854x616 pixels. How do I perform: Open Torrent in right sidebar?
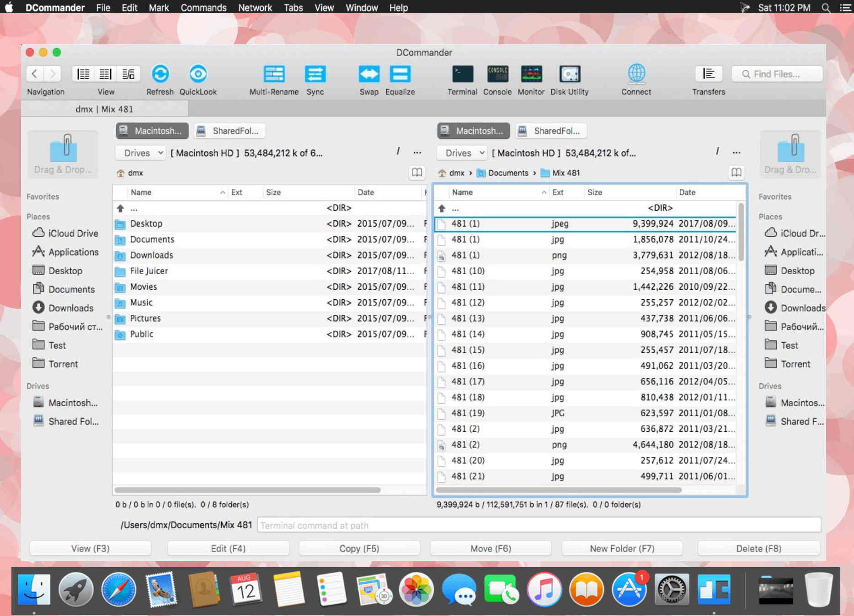pyautogui.click(x=787, y=364)
